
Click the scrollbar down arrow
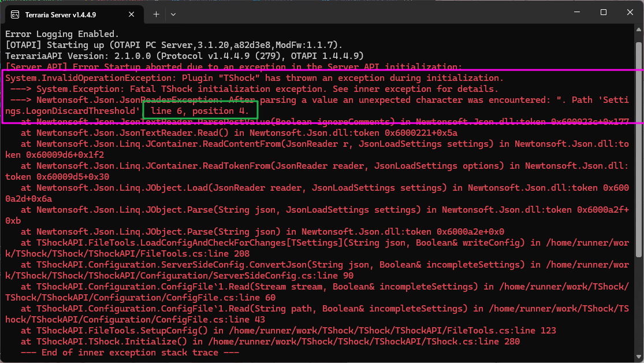(639, 357)
